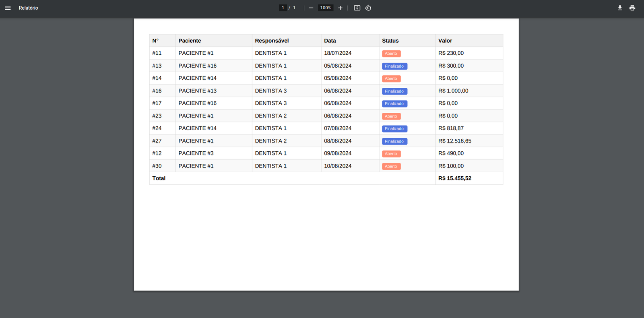
Task: Click the value R$ 12.516,65
Action: pos(454,141)
